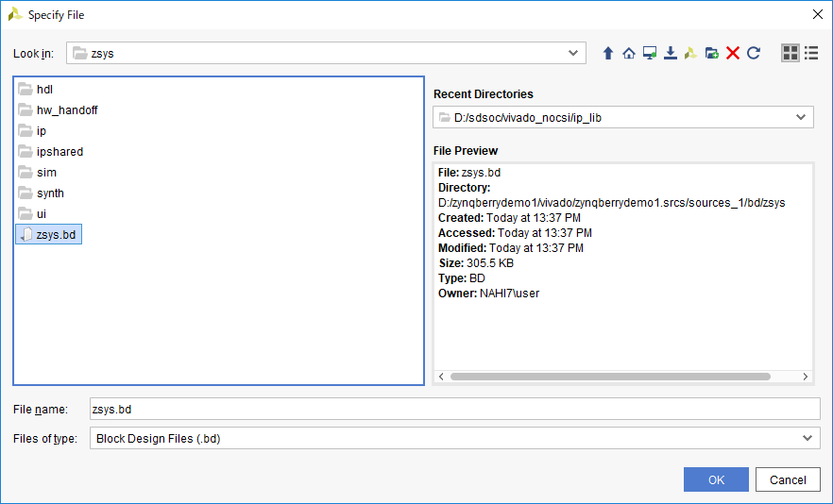
Task: Click the File Preview horizontal scrollbar
Action: click(609, 377)
